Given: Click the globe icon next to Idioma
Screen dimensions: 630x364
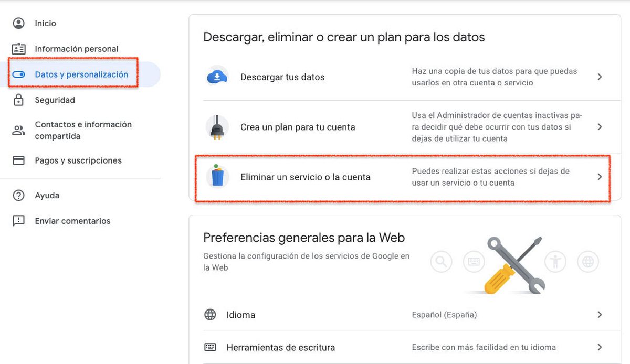Looking at the screenshot, I should pos(211,315).
